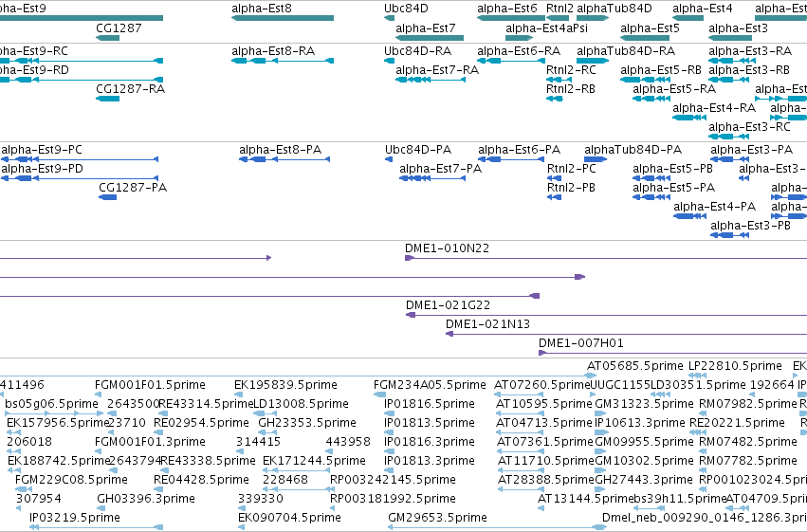807x532 pixels.
Task: Select the bs05g06.5prime EST label
Action: [51, 403]
